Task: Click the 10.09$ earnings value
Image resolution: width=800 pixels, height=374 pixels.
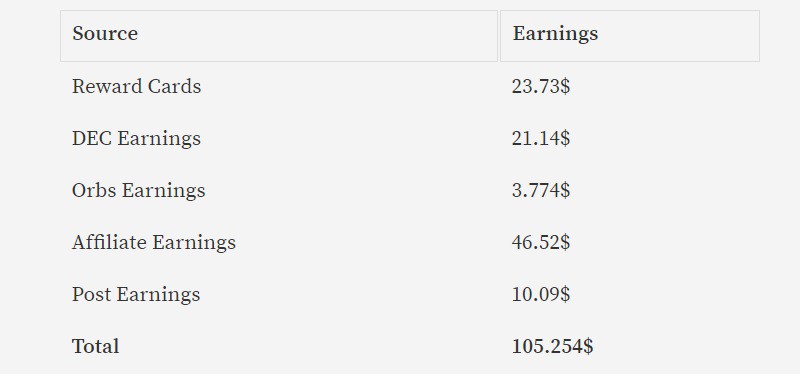Action: 541,295
